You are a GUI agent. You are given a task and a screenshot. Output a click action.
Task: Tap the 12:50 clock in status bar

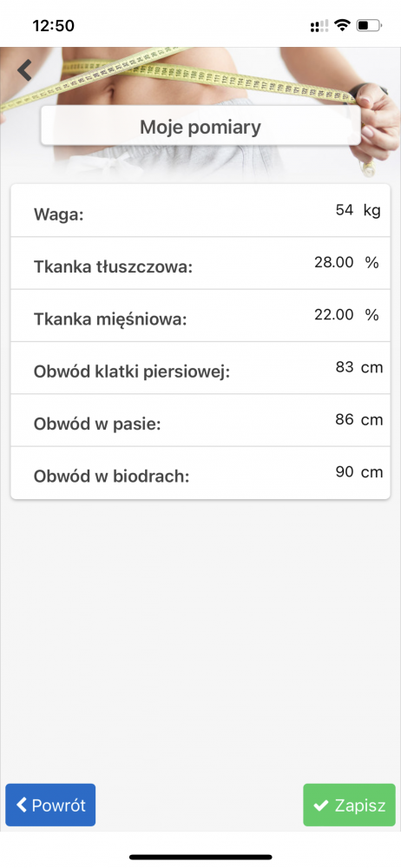(x=53, y=25)
